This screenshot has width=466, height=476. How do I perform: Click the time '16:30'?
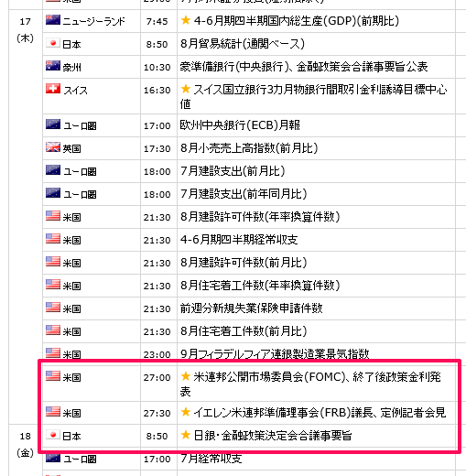157,90
